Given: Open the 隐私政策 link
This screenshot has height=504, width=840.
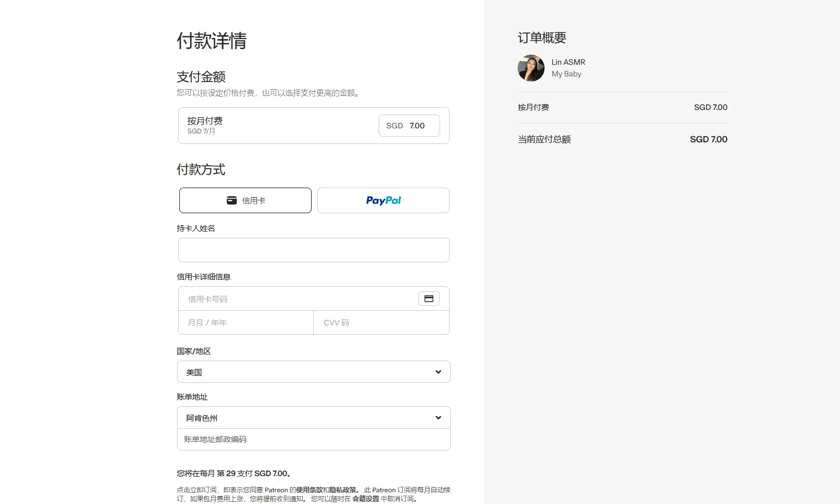Looking at the screenshot, I should point(342,489).
